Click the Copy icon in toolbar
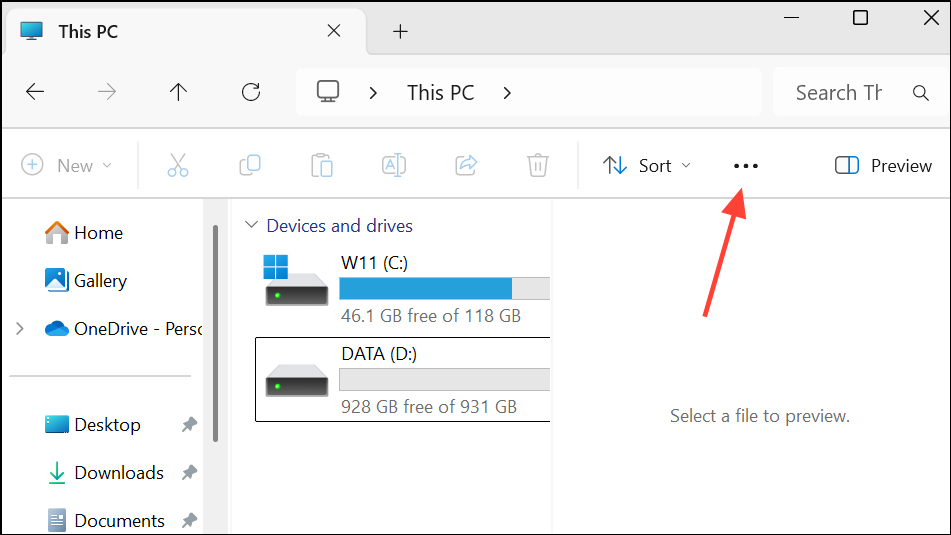This screenshot has height=535, width=951. [249, 165]
